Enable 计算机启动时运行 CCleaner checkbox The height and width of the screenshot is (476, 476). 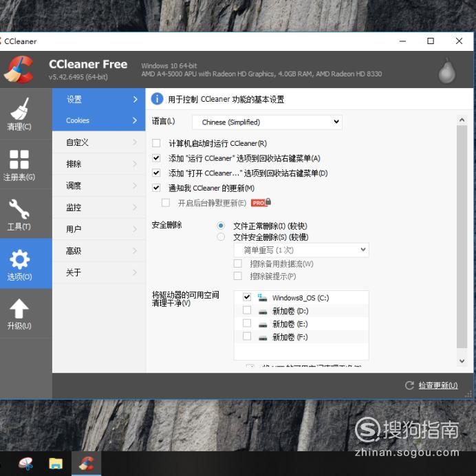[x=156, y=143]
